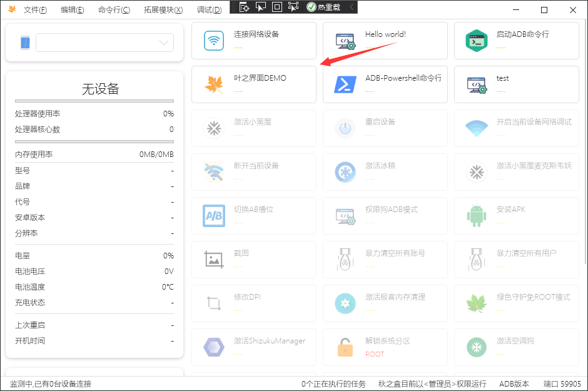Click the maple leaf icon of 叶之界面DEMO
The width and height of the screenshot is (588, 391).
click(214, 84)
